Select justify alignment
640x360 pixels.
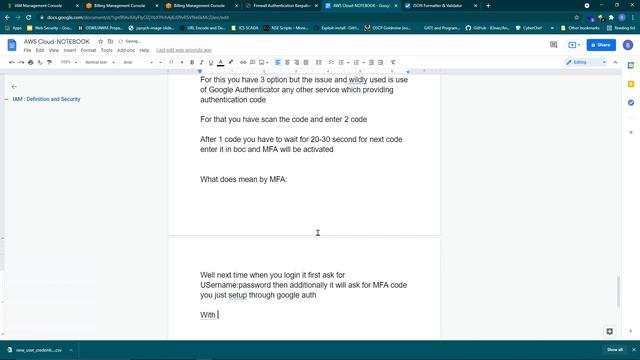coord(306,62)
